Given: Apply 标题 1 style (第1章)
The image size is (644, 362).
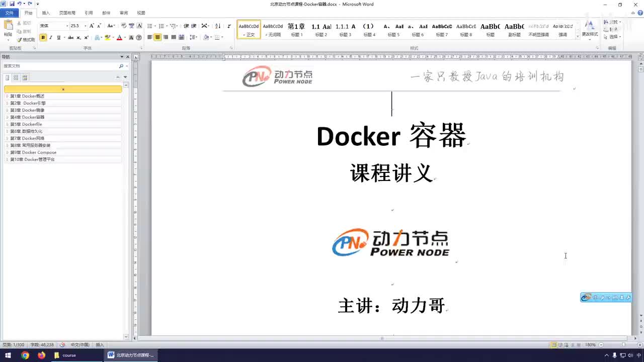Looking at the screenshot, I should (x=296, y=30).
